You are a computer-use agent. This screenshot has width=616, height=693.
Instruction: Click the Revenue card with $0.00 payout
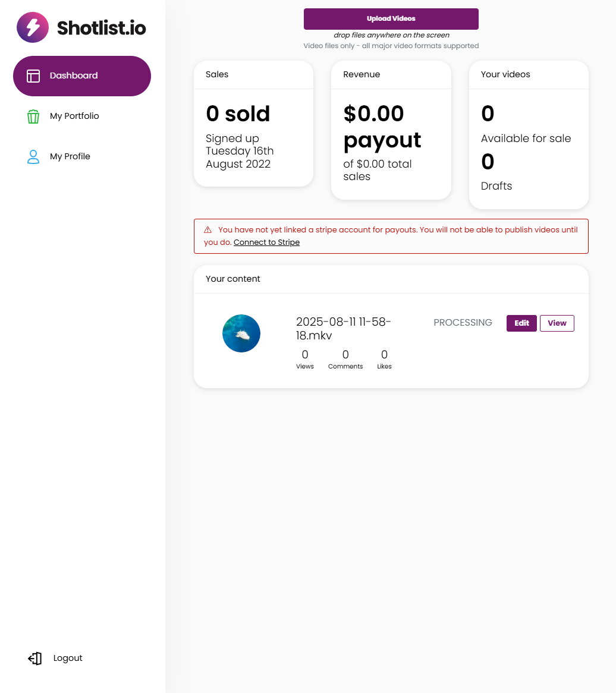tap(391, 130)
